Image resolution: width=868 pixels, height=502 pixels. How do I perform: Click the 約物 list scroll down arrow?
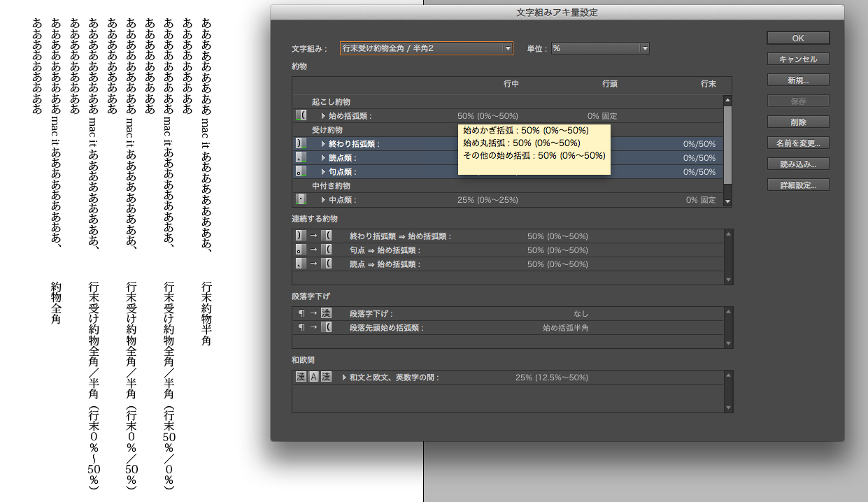click(727, 201)
